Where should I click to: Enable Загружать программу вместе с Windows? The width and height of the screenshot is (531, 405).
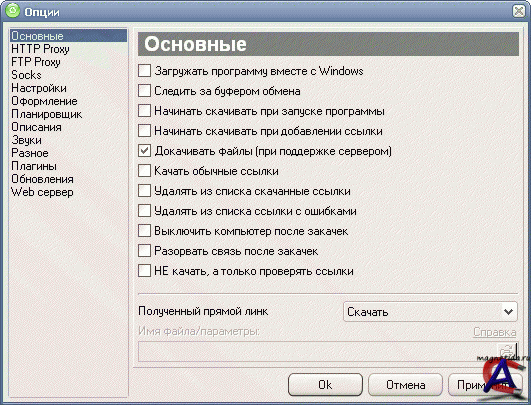click(145, 71)
